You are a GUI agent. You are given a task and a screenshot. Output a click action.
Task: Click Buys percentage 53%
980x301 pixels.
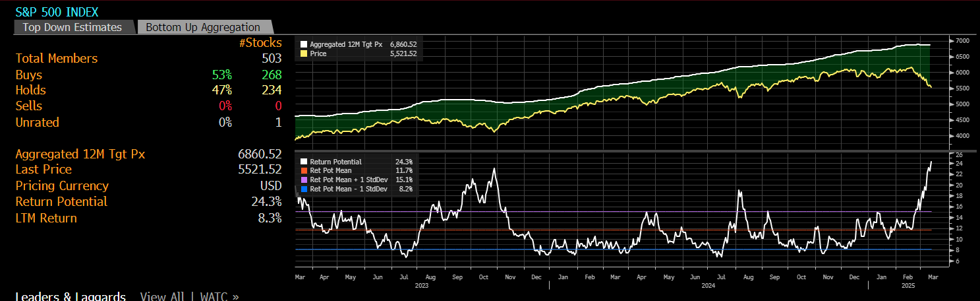click(x=221, y=75)
